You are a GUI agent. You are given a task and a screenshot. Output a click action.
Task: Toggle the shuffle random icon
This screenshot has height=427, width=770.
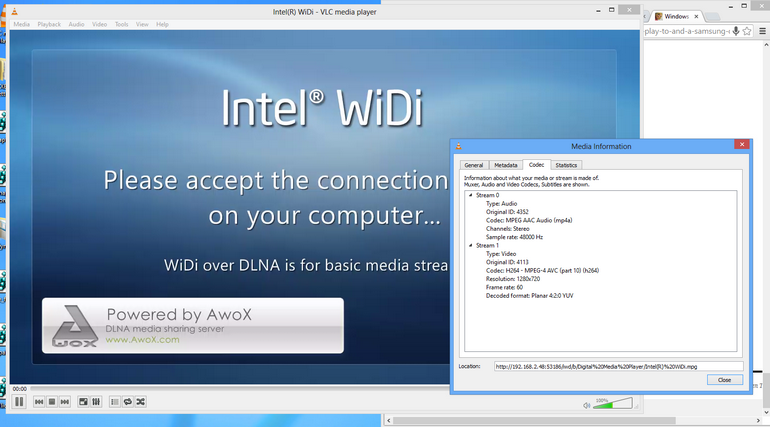[140, 402]
